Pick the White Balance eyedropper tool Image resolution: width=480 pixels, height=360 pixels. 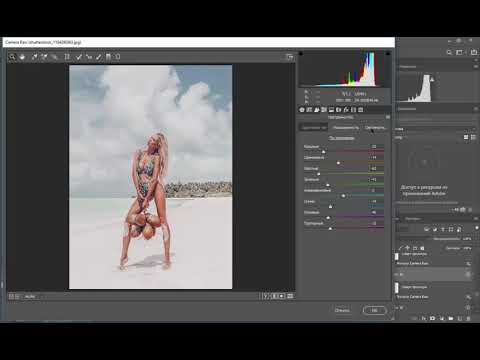tap(34, 57)
